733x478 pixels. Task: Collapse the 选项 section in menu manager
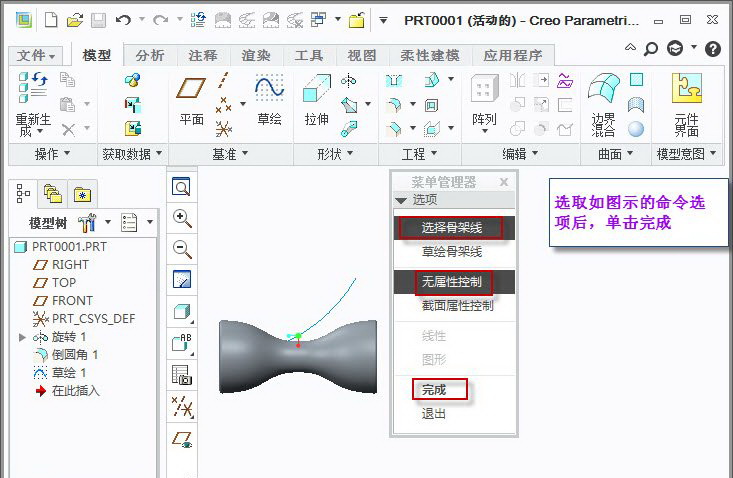(x=402, y=200)
